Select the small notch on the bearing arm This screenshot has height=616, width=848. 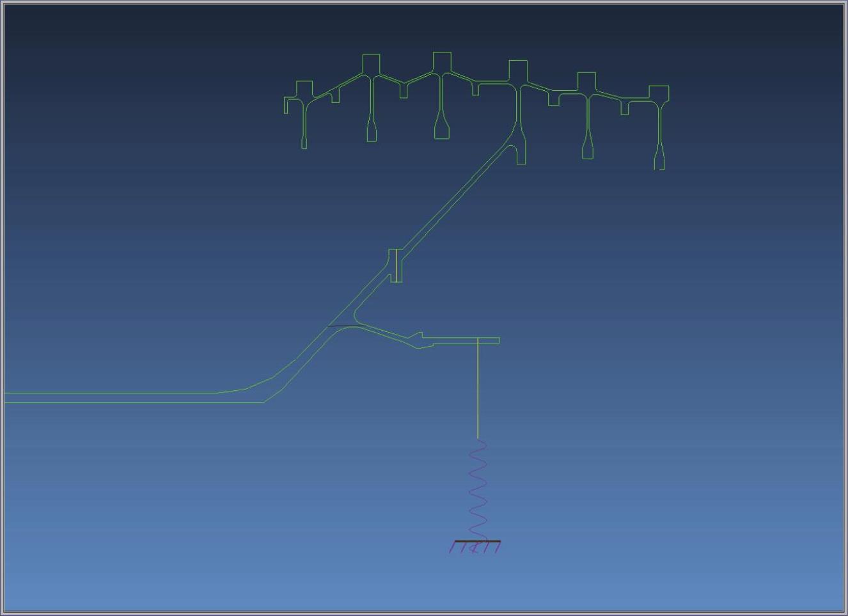pyautogui.click(x=418, y=335)
